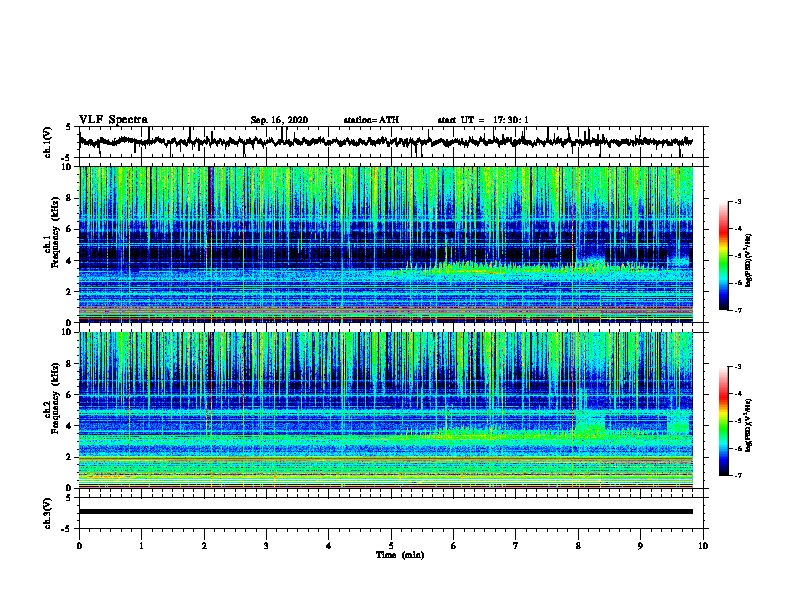Image resolution: width=792 pixels, height=612 pixels.
Task: Click the ch.2 green emission patch above minute 8
Action: click(590, 423)
